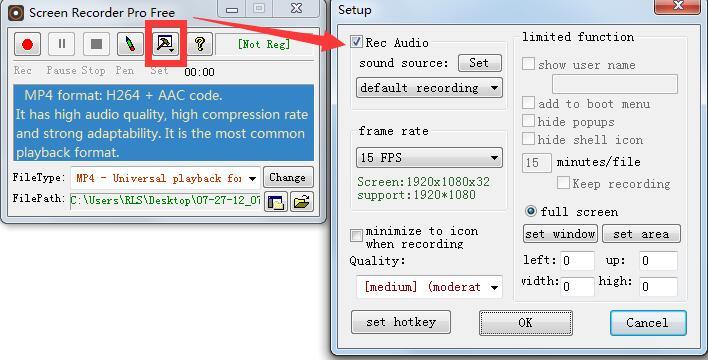708x360 pixels.
Task: Enable minimize to icon when recording
Action: (356, 235)
